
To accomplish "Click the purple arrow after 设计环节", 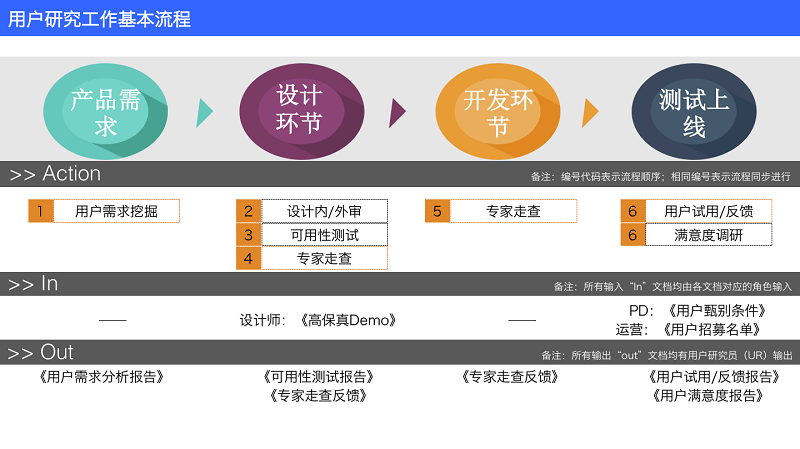I will [x=397, y=112].
